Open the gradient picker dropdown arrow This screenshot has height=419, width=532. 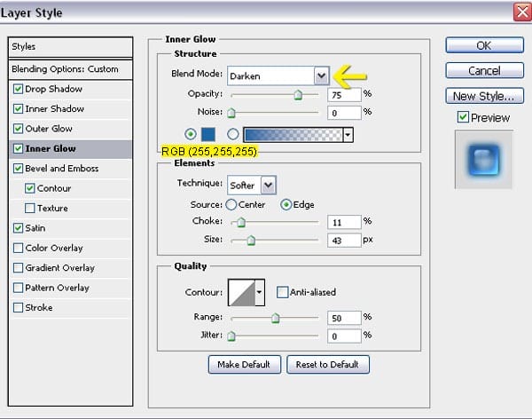(x=348, y=135)
